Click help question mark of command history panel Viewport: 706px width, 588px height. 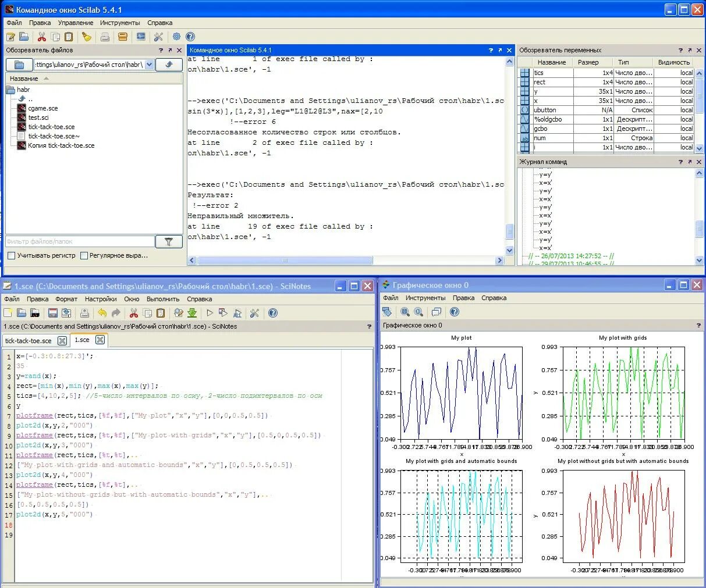click(x=680, y=162)
